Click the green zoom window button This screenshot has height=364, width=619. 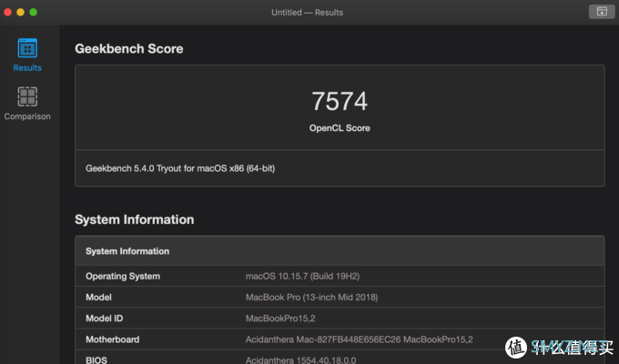click(34, 12)
